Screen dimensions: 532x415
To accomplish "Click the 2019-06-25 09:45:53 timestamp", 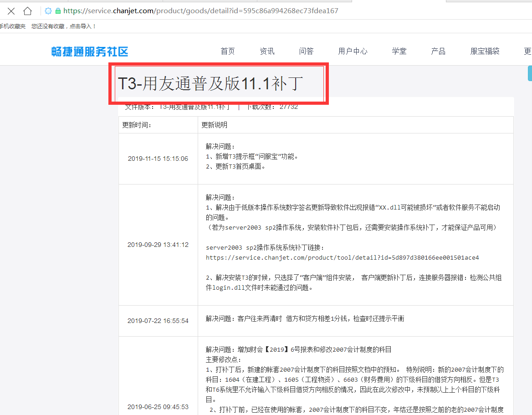I will tap(158, 407).
